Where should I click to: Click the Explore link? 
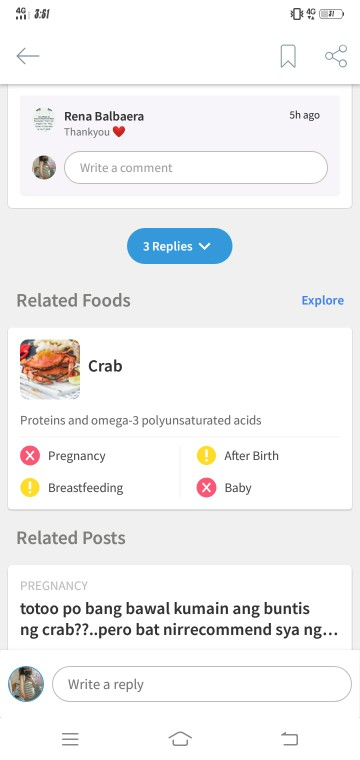(x=323, y=301)
